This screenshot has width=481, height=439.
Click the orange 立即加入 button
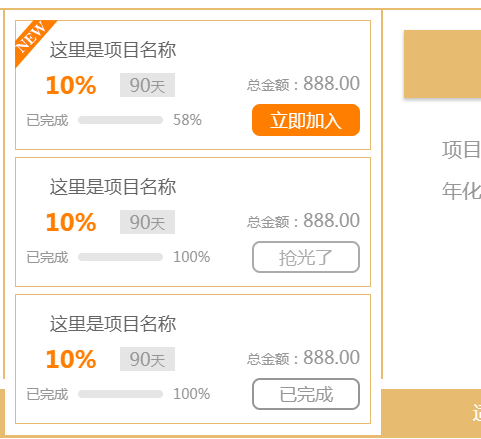(x=306, y=120)
